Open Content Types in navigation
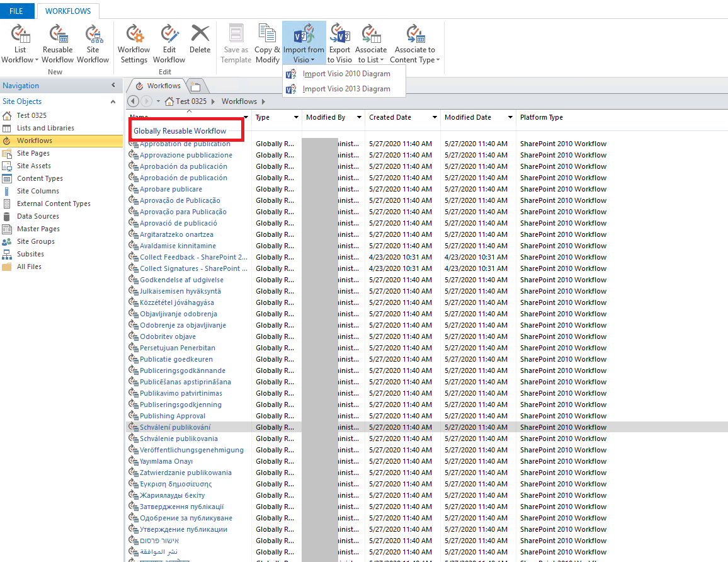Viewport: 728px width, 562px height. click(40, 178)
